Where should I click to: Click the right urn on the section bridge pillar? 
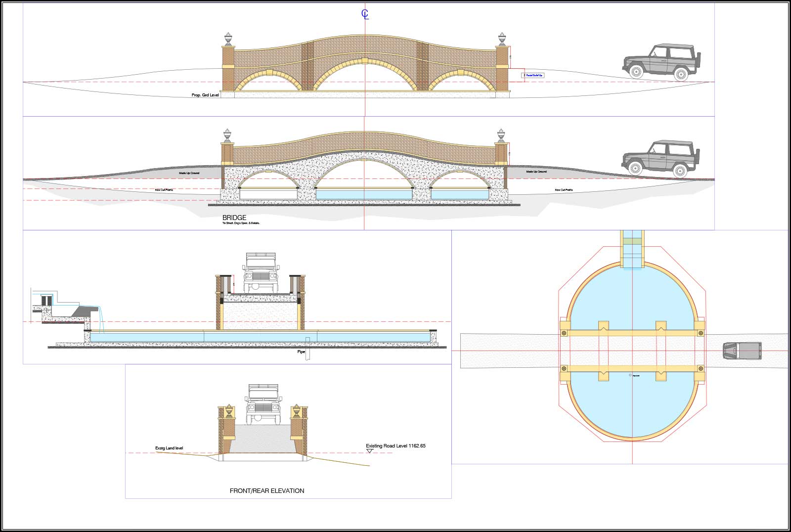point(502,135)
